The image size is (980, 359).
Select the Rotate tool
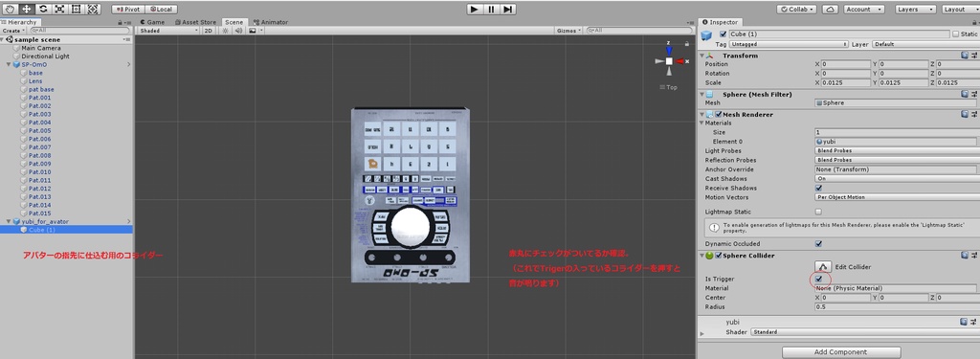click(x=43, y=9)
